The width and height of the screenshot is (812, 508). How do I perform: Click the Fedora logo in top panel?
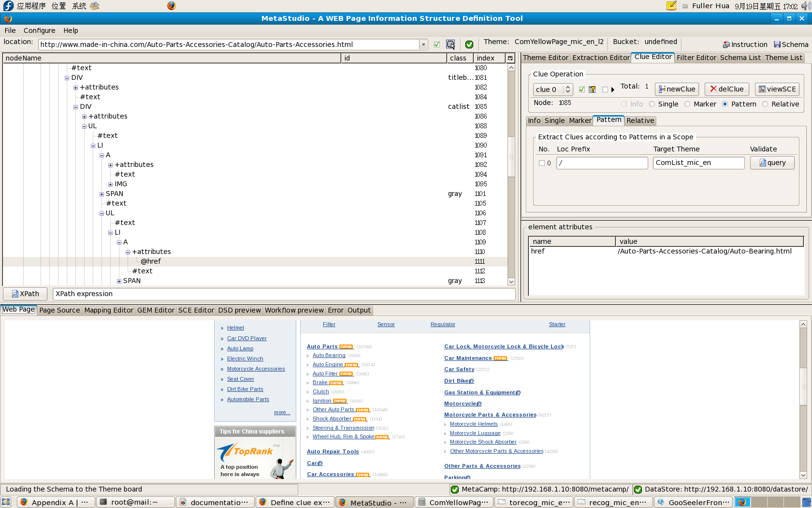click(8, 6)
